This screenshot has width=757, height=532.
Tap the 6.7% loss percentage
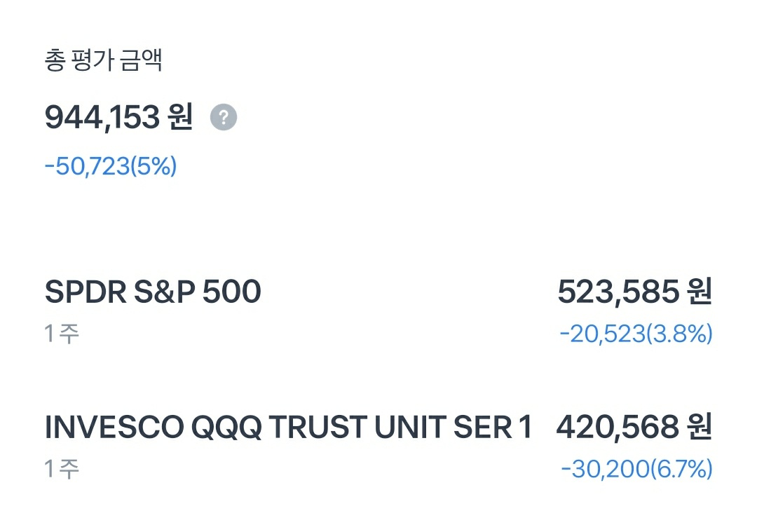pyautogui.click(x=681, y=470)
